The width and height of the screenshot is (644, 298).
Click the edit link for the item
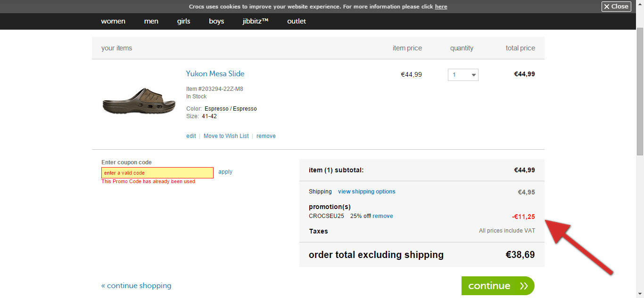point(191,136)
